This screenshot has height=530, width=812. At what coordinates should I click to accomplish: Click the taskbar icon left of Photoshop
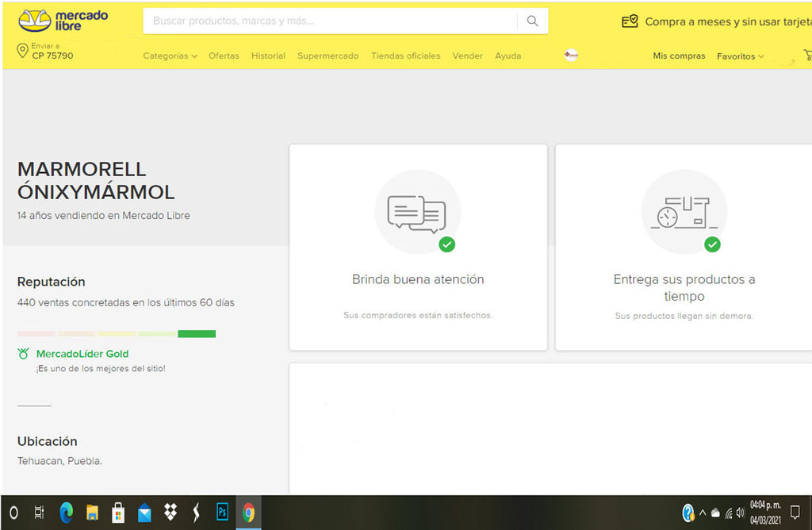click(x=196, y=513)
